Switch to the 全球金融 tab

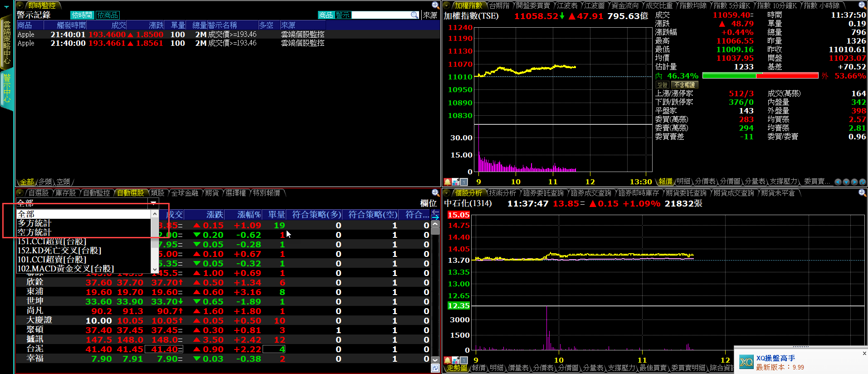(184, 193)
